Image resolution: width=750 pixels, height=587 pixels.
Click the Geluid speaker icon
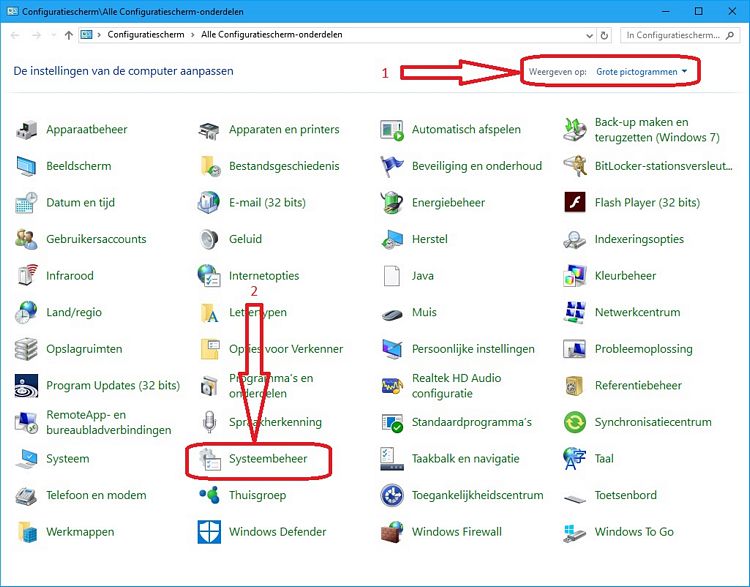click(209, 239)
